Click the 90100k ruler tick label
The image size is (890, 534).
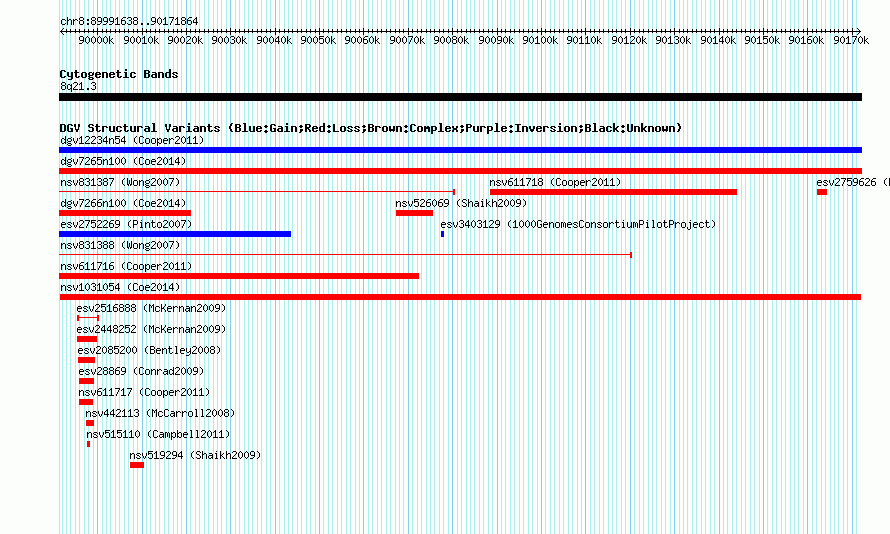click(540, 40)
